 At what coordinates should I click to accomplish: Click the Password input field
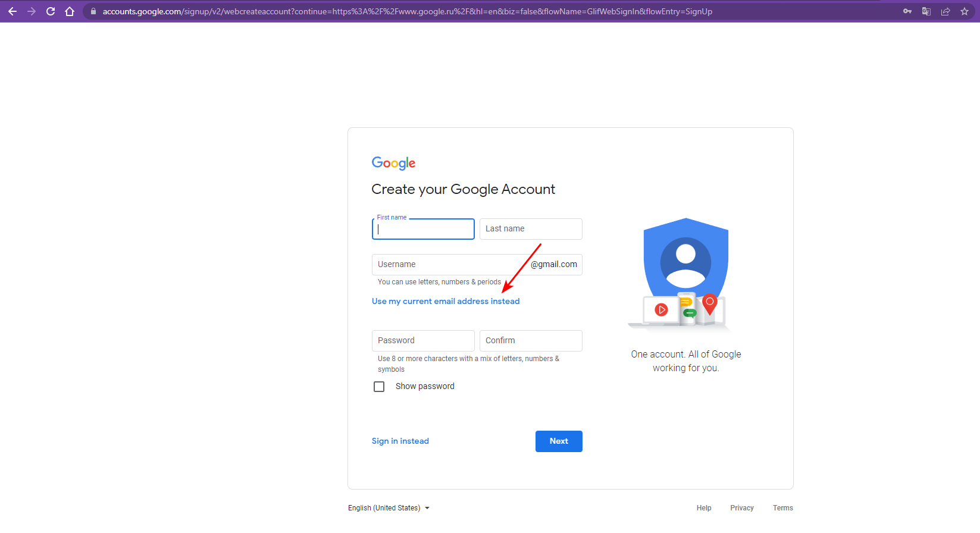(423, 341)
